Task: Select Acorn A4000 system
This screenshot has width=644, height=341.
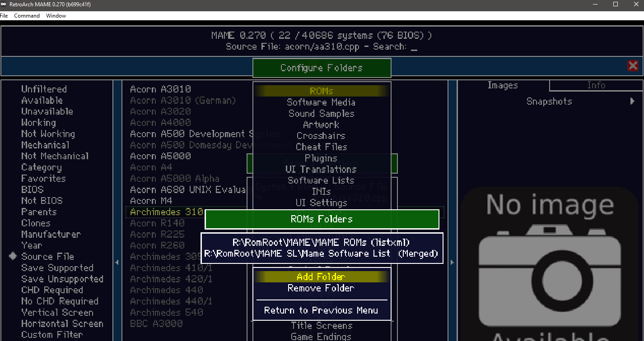Action: [160, 123]
